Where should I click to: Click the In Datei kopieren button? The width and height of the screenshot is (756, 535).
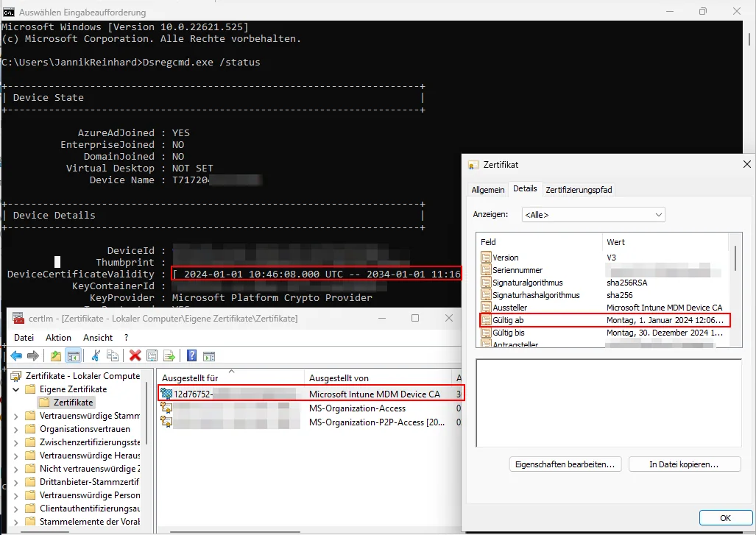(x=684, y=464)
